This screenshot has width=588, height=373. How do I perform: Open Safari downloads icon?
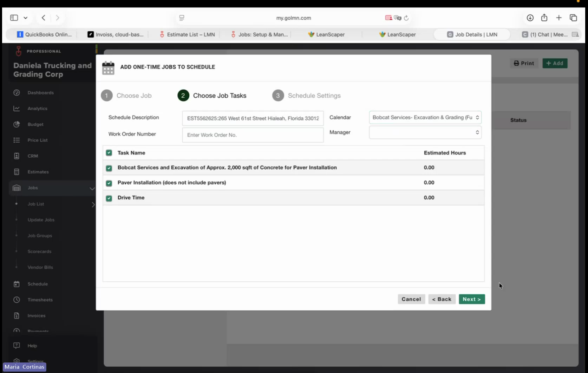[530, 18]
